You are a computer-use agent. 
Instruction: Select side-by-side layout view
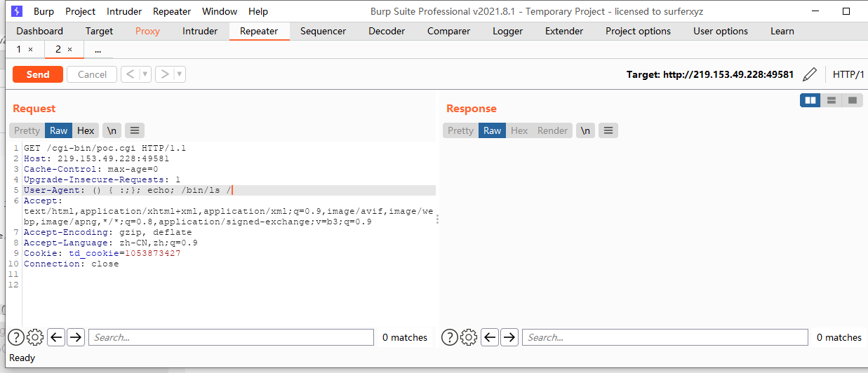(810, 100)
